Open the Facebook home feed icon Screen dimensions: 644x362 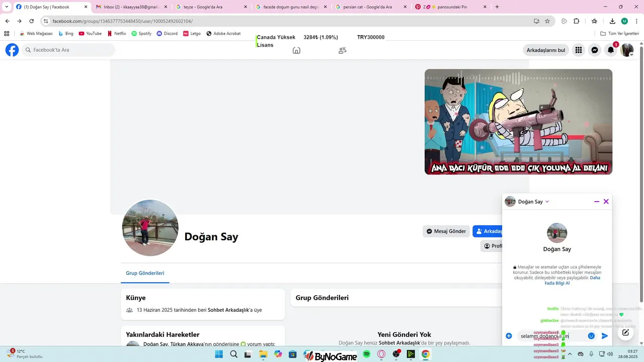click(x=296, y=50)
